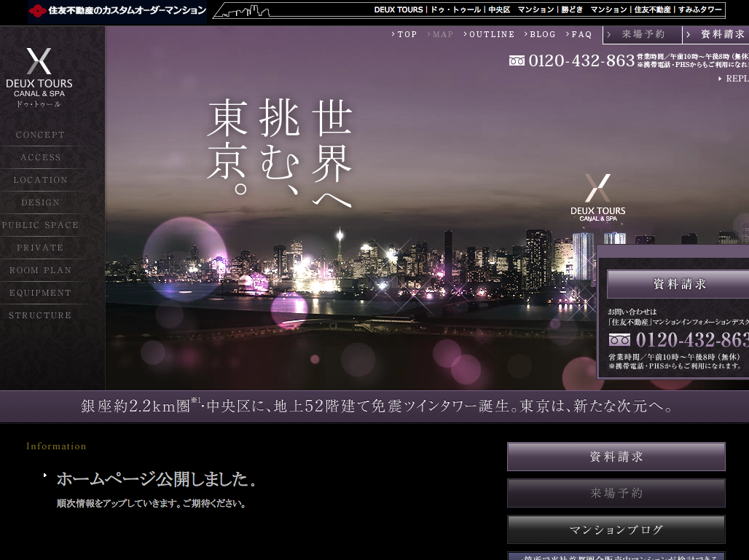Open the ホームページ公開しました news headline
Image resolution: width=749 pixels, height=560 pixels.
[156, 479]
